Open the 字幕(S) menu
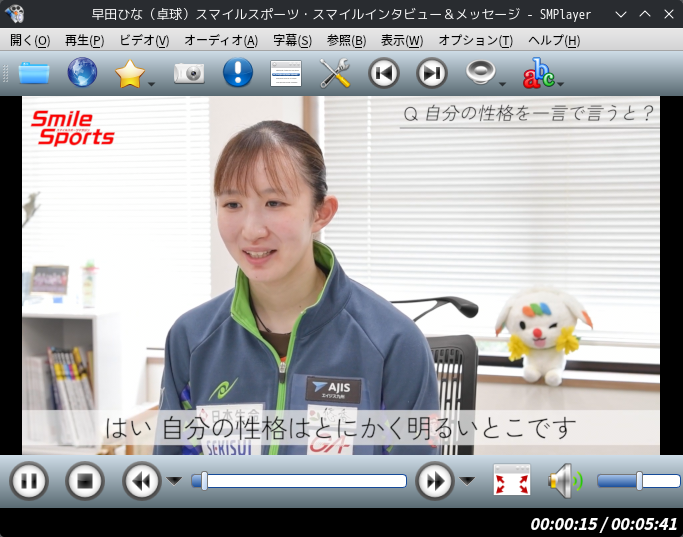Viewport: 683px width, 537px height. click(292, 41)
